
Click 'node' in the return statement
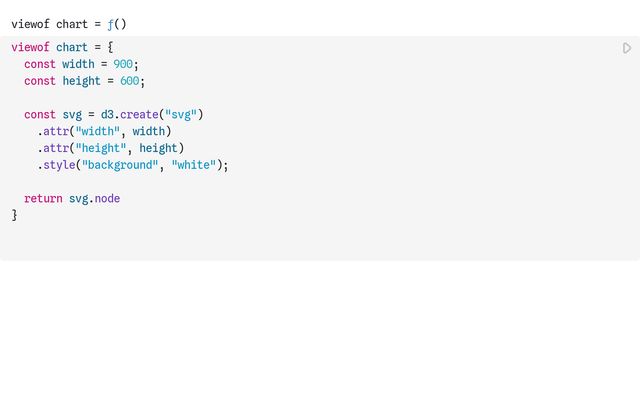[107, 199]
